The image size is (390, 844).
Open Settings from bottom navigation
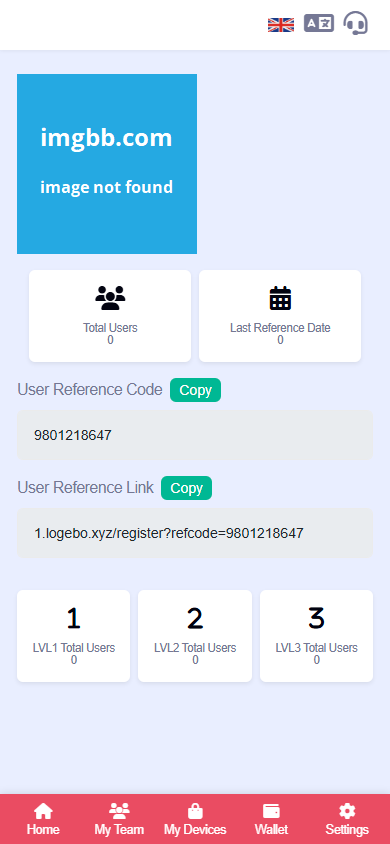pyautogui.click(x=347, y=819)
